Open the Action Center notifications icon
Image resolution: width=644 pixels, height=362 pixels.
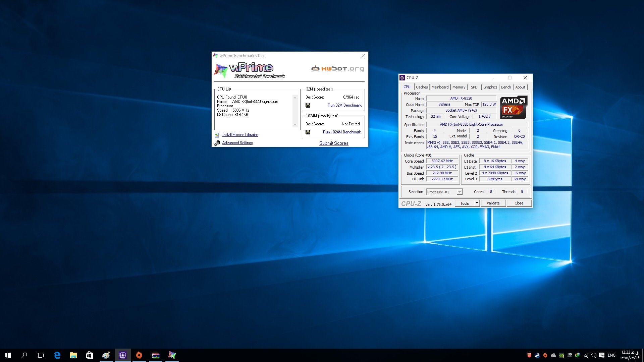602,355
